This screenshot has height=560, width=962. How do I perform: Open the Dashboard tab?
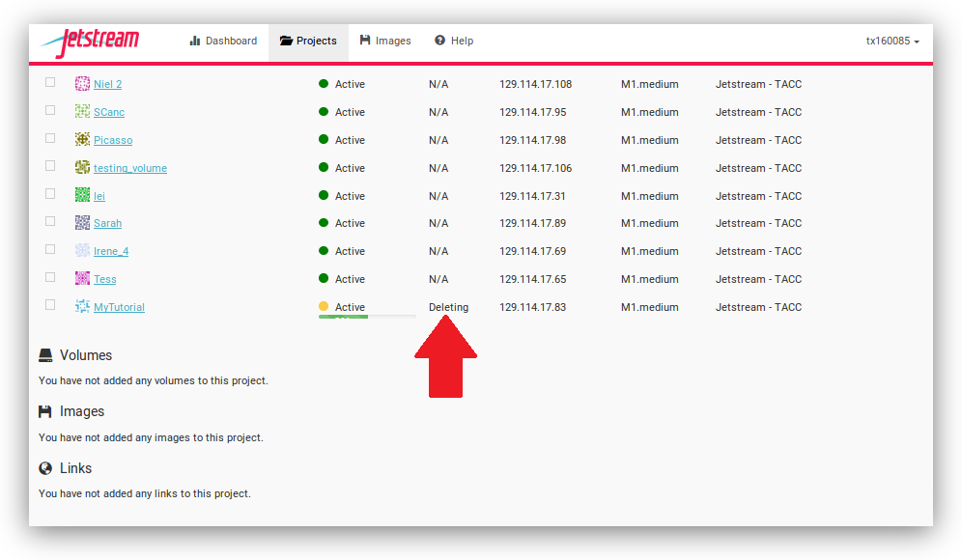(223, 42)
